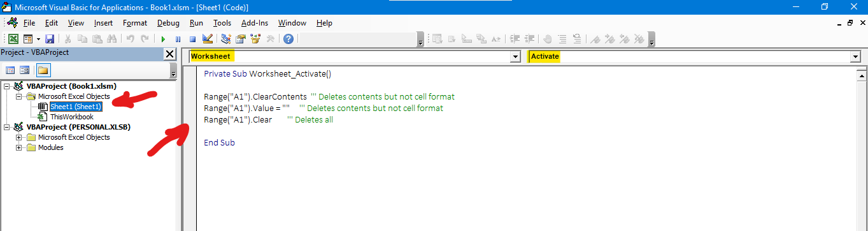Toggle Design Mode icon
868x231 pixels.
[x=207, y=39]
